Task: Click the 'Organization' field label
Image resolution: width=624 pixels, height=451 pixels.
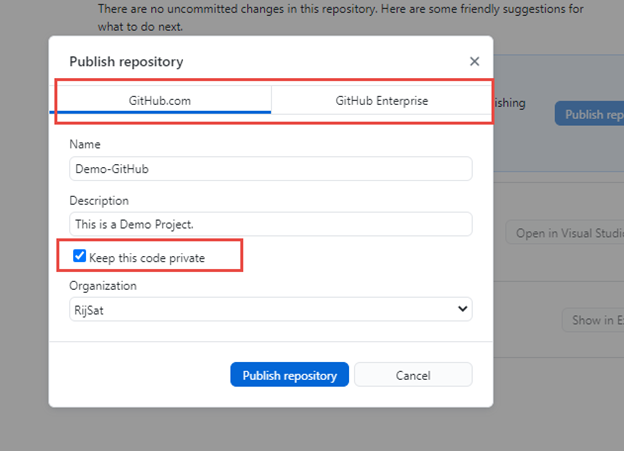Action: 103,286
